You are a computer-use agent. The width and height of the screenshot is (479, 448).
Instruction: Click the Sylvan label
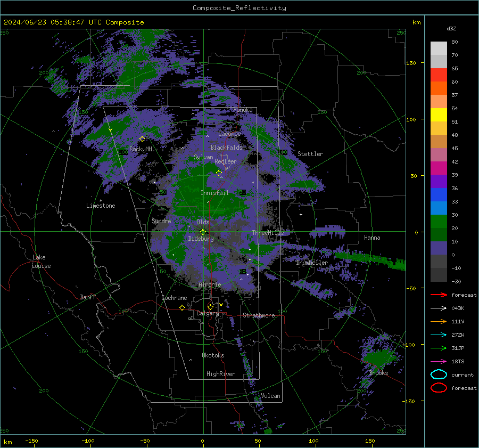[203, 158]
